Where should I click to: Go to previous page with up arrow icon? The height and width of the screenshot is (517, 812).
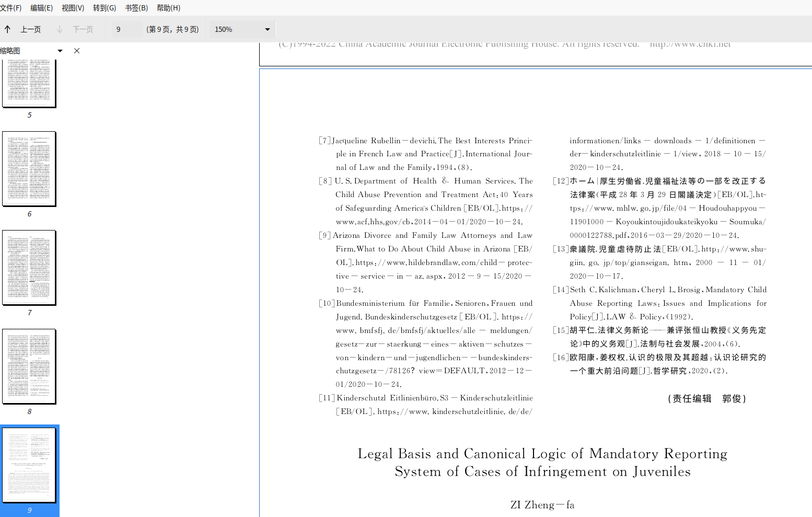[7, 29]
